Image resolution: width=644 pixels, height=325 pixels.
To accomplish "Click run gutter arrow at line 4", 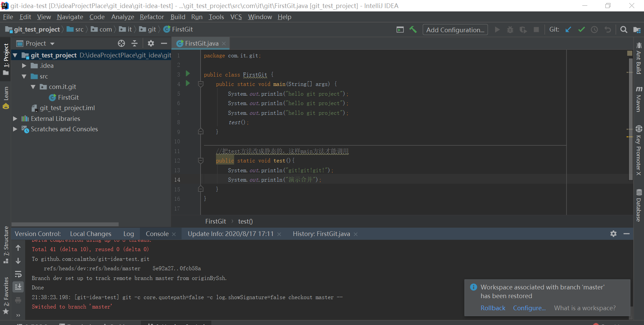I will tap(188, 83).
